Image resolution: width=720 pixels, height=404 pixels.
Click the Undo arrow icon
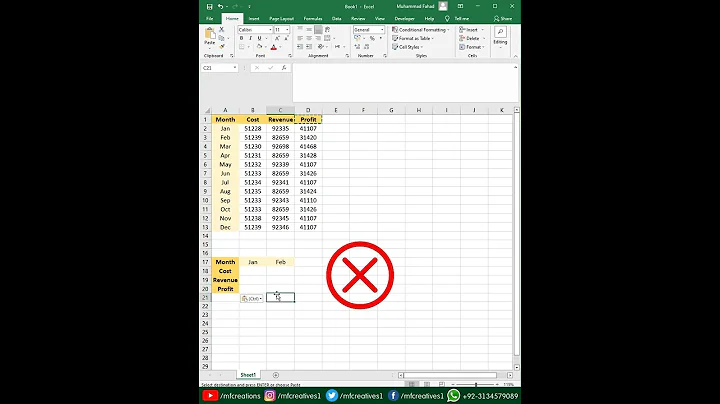pyautogui.click(x=220, y=6)
